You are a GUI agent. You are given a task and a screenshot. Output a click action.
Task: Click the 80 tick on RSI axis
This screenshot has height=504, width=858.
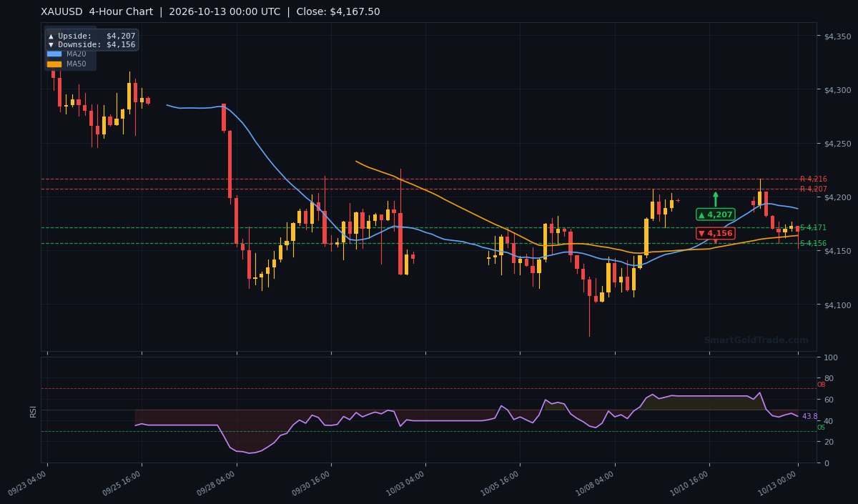(x=829, y=378)
